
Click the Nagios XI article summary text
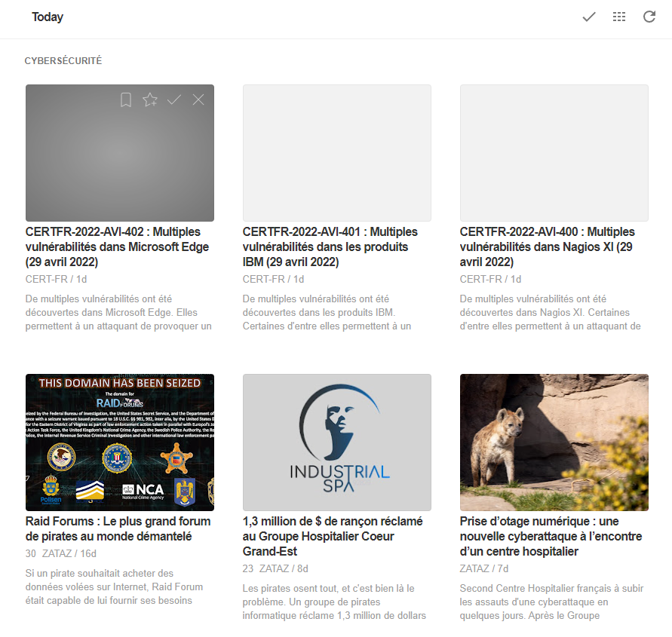click(x=551, y=312)
